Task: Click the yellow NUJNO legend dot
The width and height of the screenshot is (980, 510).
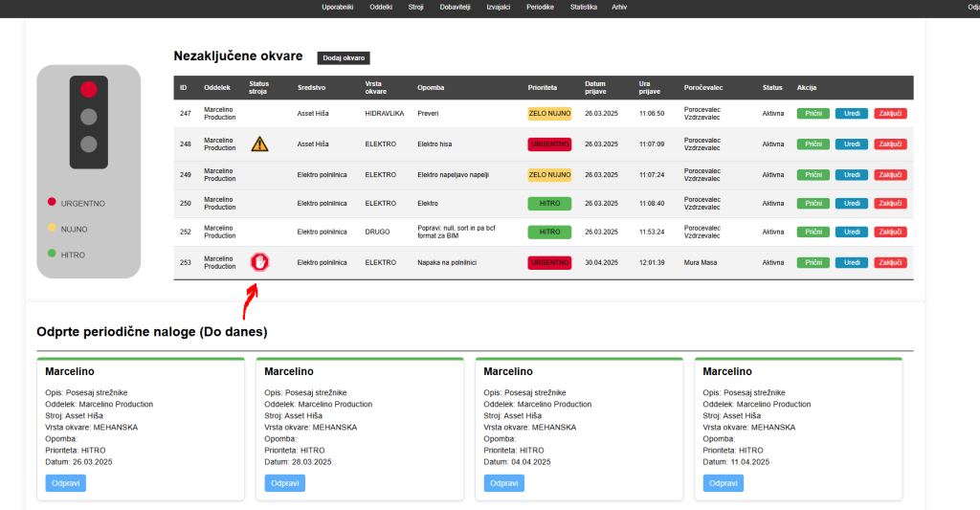Action: tap(52, 229)
